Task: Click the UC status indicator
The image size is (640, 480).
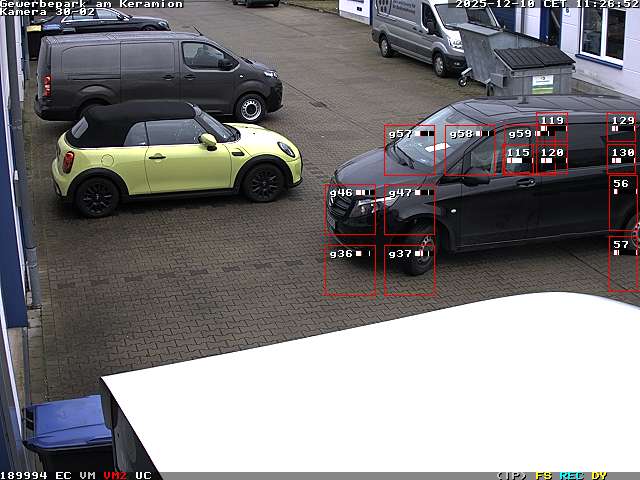Action: tap(143, 475)
